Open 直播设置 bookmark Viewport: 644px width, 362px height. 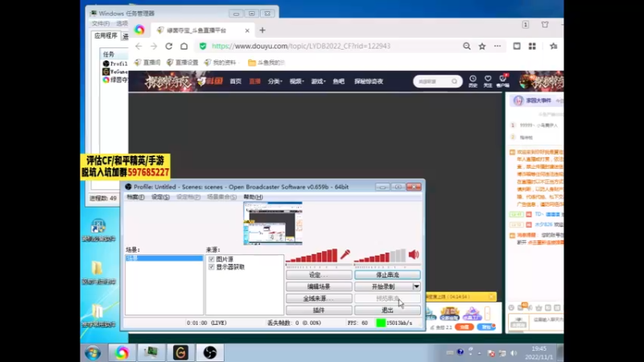coord(183,63)
